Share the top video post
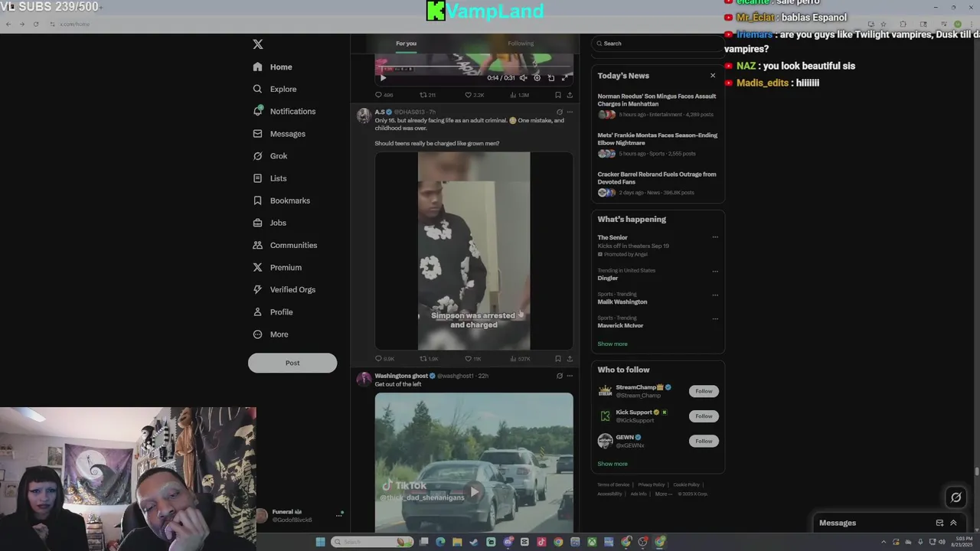The image size is (980, 551). [x=570, y=95]
